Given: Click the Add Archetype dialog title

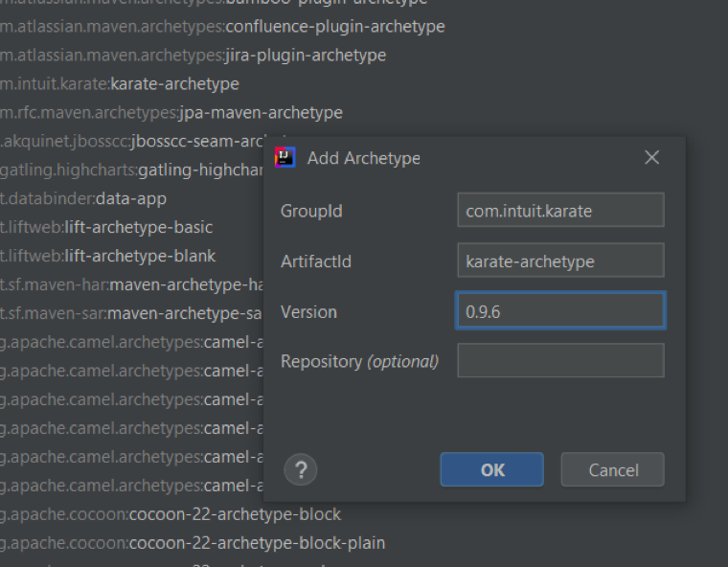Looking at the screenshot, I should [x=364, y=158].
